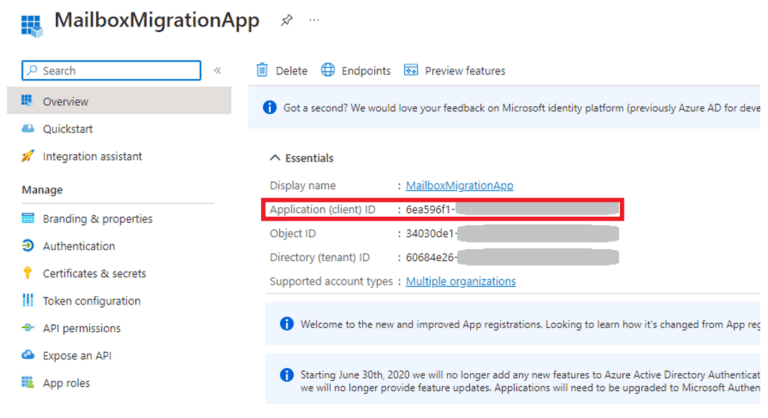Screen dimensions: 768x418
Task: Click the Integration assistant rocket icon
Action: pos(28,156)
